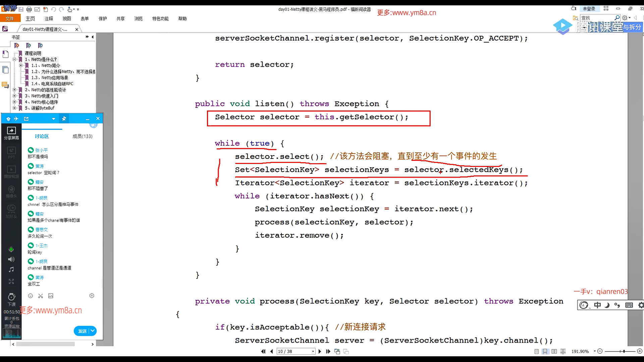Click the screenshot scissors icon
Image resolution: width=644 pixels, height=362 pixels.
pyautogui.click(x=41, y=296)
